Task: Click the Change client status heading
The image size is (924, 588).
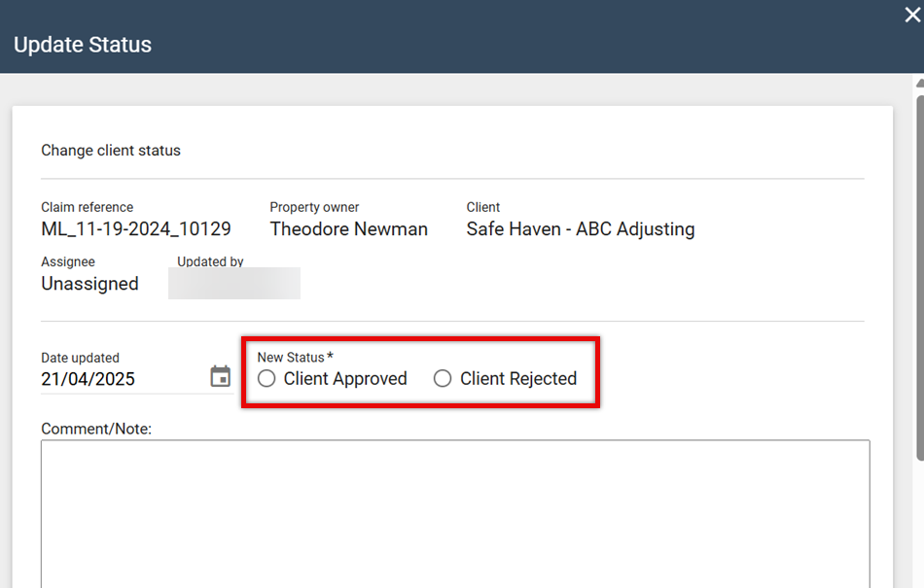Action: [x=111, y=151]
